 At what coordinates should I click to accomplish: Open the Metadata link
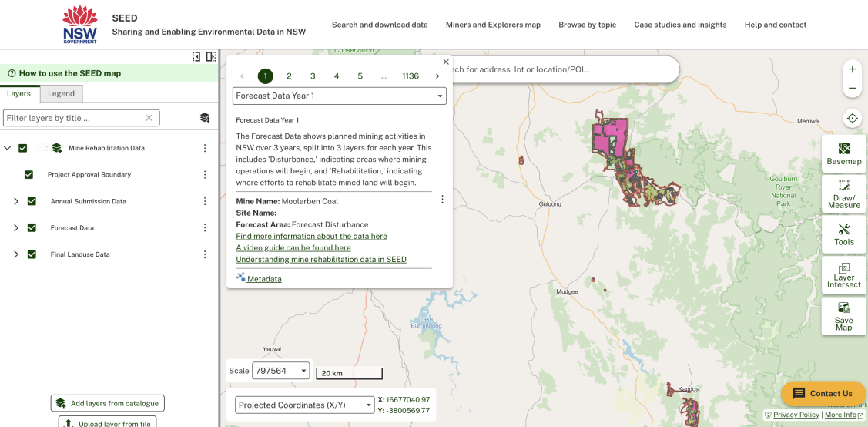click(259, 278)
